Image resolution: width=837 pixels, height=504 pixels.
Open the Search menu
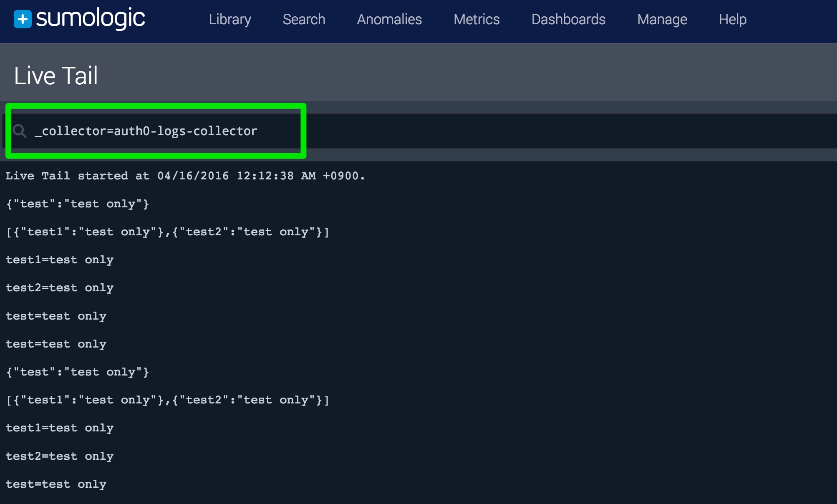coord(304,19)
